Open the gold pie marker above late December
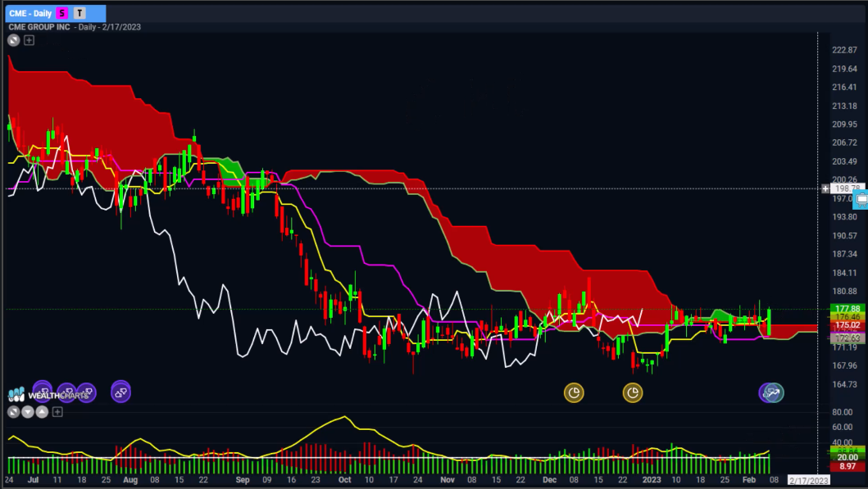Image resolution: width=868 pixels, height=489 pixels. (x=633, y=392)
